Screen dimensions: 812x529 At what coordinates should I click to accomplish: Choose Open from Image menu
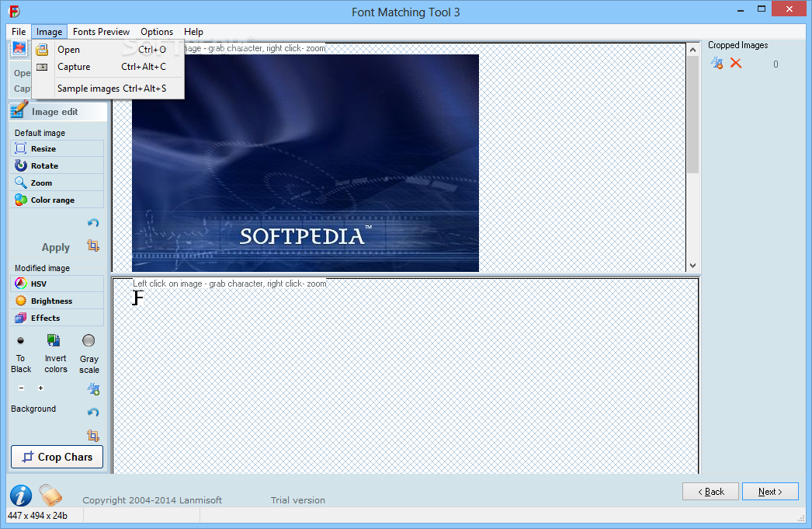pos(108,49)
